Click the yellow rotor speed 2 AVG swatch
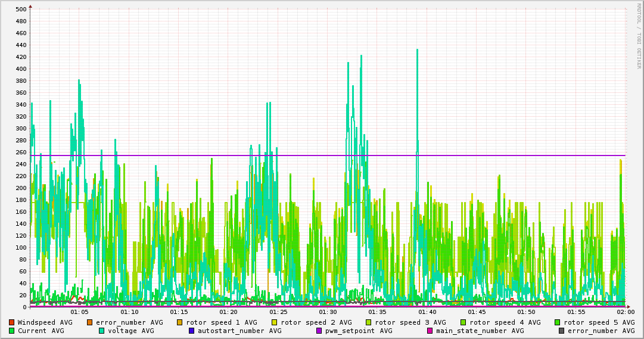The width and height of the screenshot is (644, 339). 275,322
